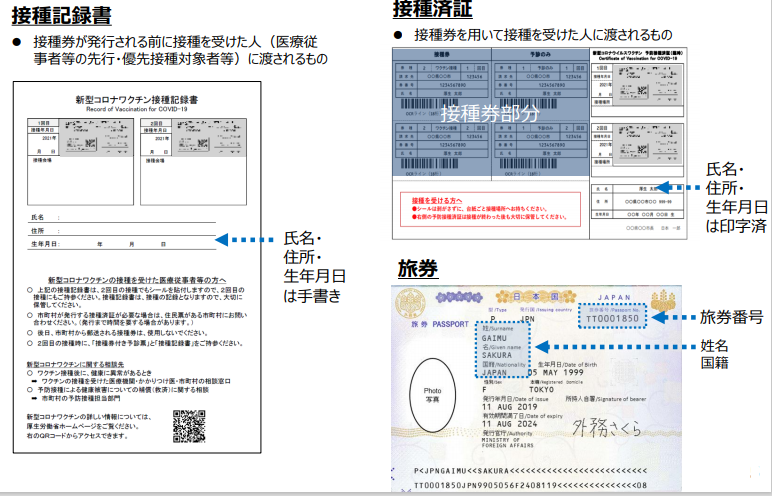The height and width of the screenshot is (496, 772).
Task: Click the passport number TT0001850
Action: point(613,316)
